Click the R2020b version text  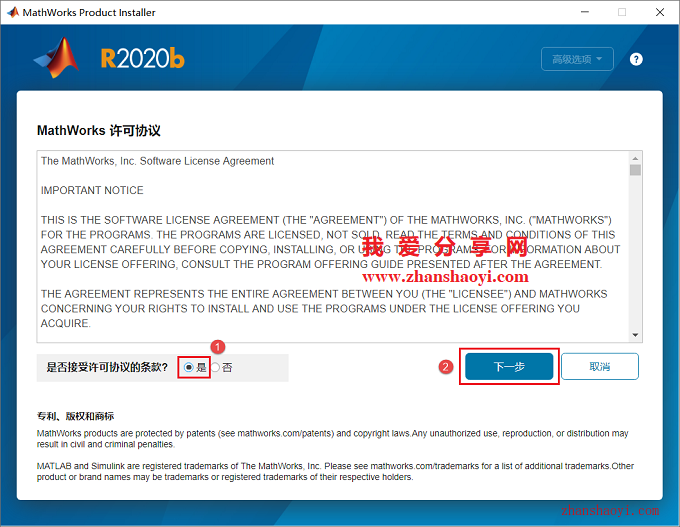(143, 59)
